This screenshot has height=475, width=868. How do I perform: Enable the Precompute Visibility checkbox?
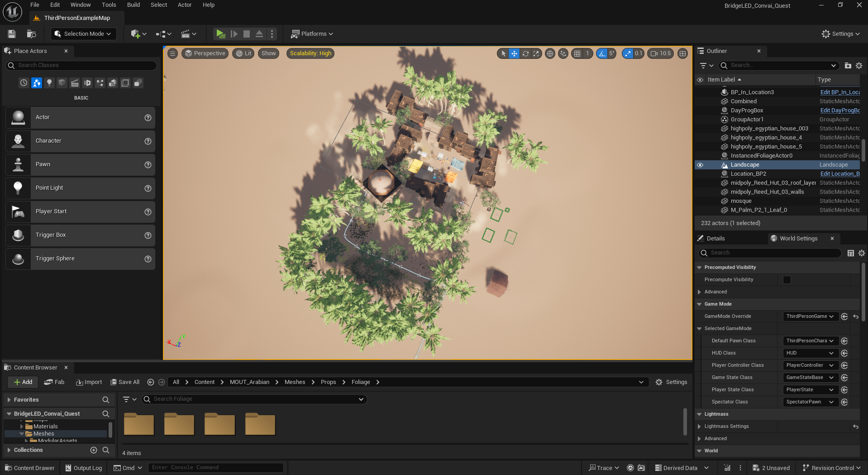coord(787,280)
